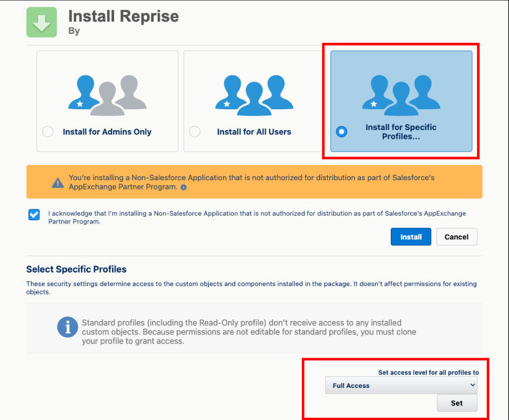
Task: Click the green package install icon
Action: click(x=41, y=22)
